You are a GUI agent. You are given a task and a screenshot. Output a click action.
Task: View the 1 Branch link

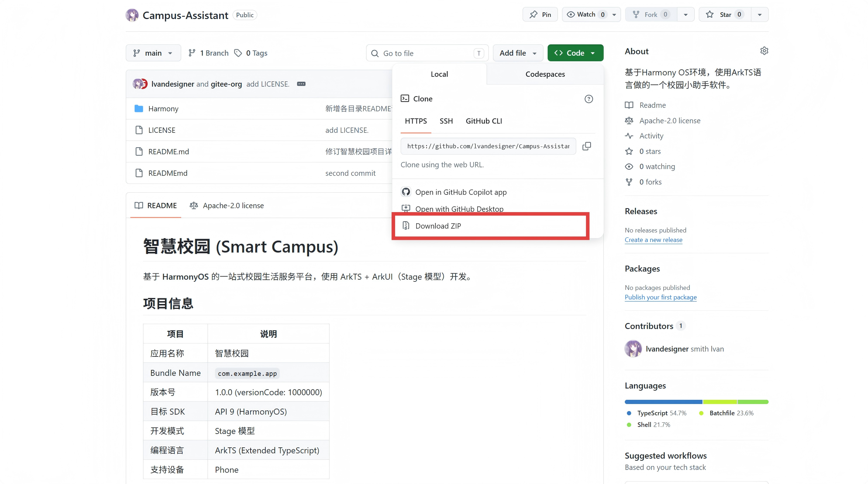pos(209,53)
